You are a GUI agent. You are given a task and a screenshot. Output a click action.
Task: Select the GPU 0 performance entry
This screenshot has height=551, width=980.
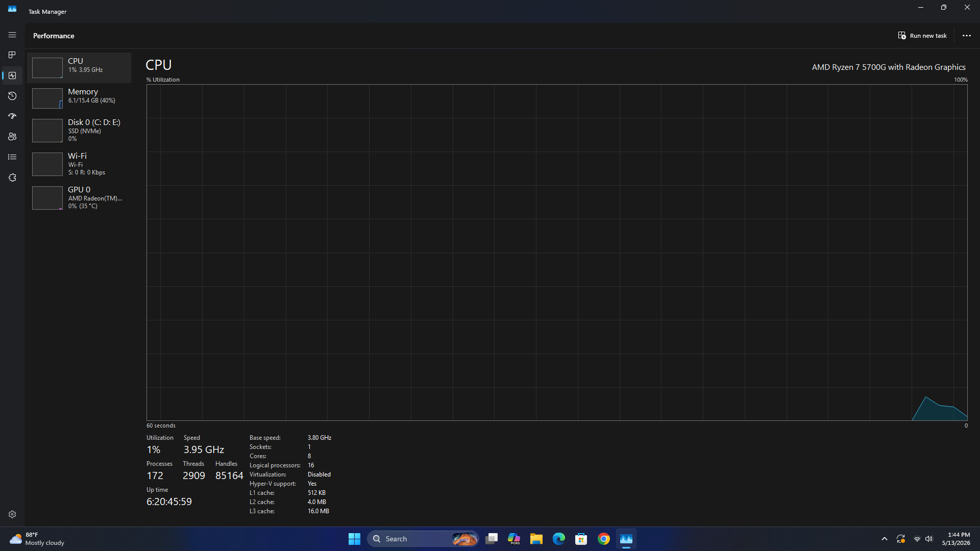(79, 198)
